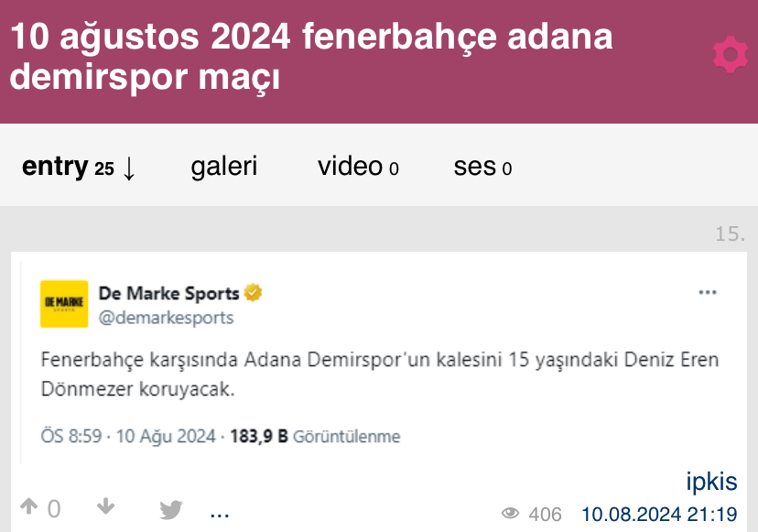758x532 pixels.
Task: Click the tweet timestamp ÖS 8:59 · 10 Ağu 2024
Action: coord(128,436)
